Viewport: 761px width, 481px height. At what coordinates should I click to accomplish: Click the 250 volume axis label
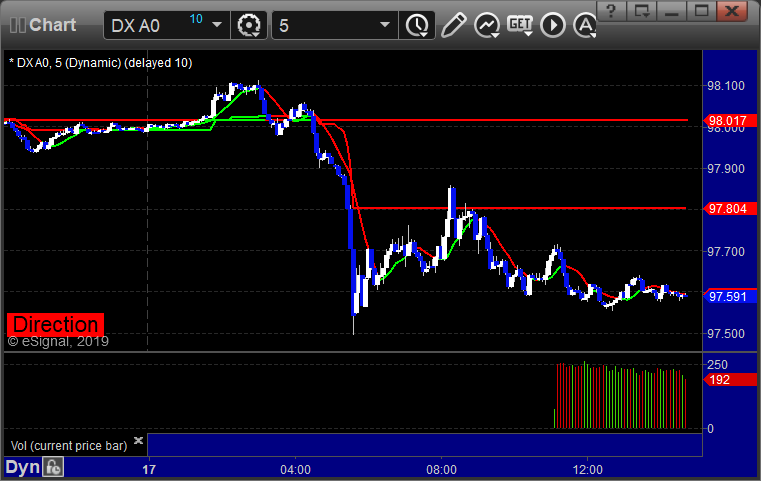click(x=717, y=365)
